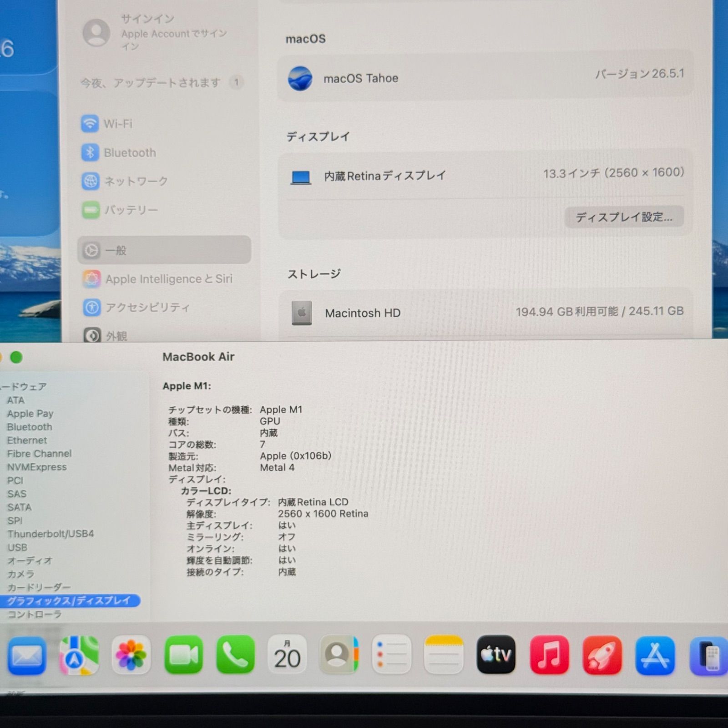Select USB in hardware list

[17, 547]
